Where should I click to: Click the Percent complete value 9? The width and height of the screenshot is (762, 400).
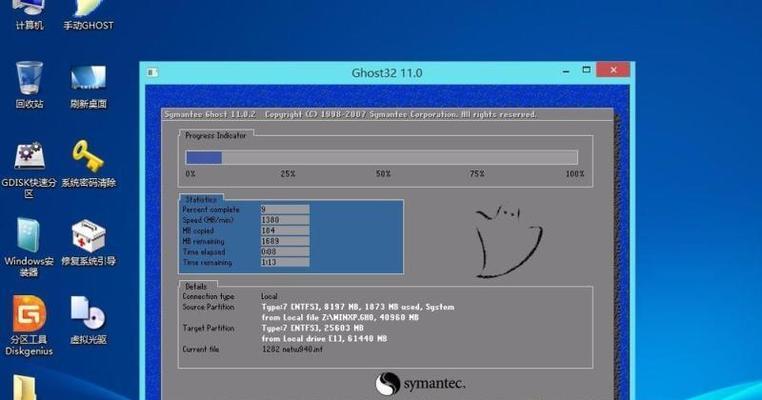point(285,209)
